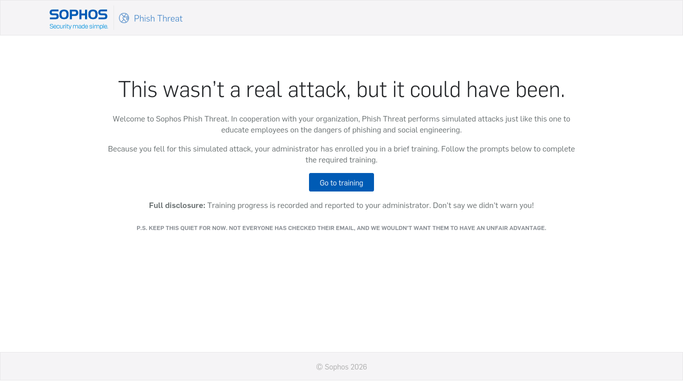Image resolution: width=683 pixels, height=384 pixels.
Task: Click the "the required training." text line
Action: point(341,160)
